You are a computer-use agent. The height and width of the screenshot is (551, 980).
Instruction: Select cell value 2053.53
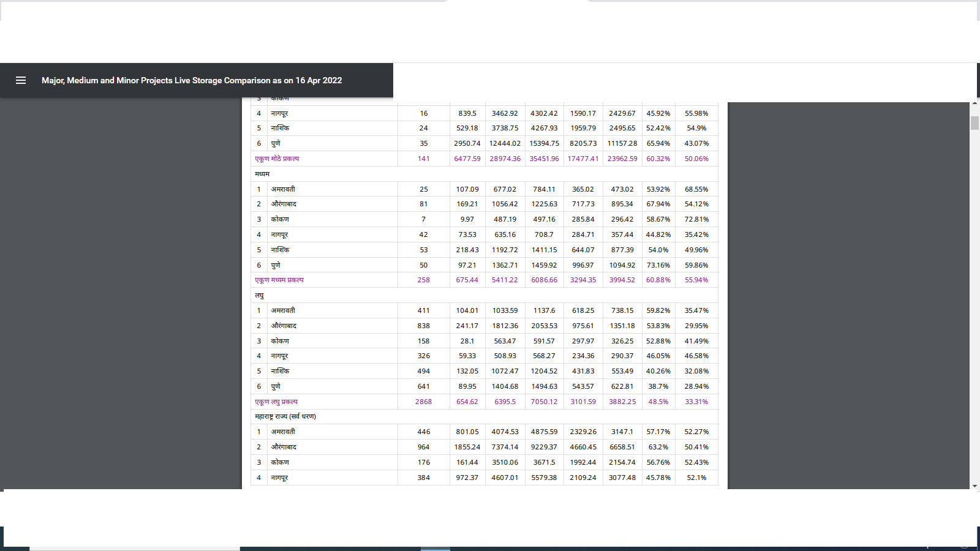tap(544, 326)
